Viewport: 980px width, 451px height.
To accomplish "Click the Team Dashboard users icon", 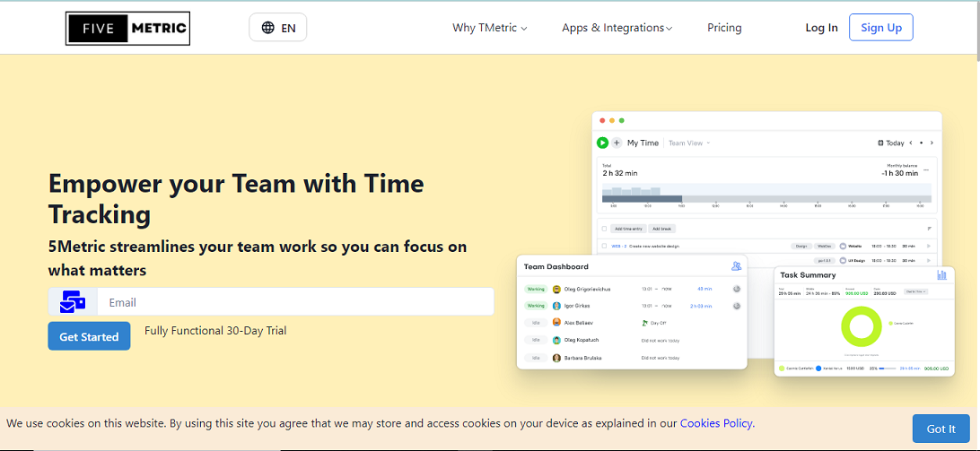I will [x=736, y=266].
